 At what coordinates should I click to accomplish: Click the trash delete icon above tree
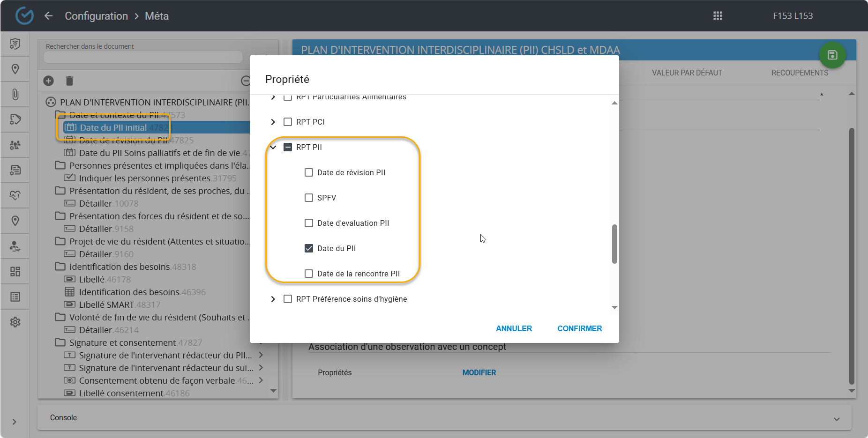[x=69, y=81]
